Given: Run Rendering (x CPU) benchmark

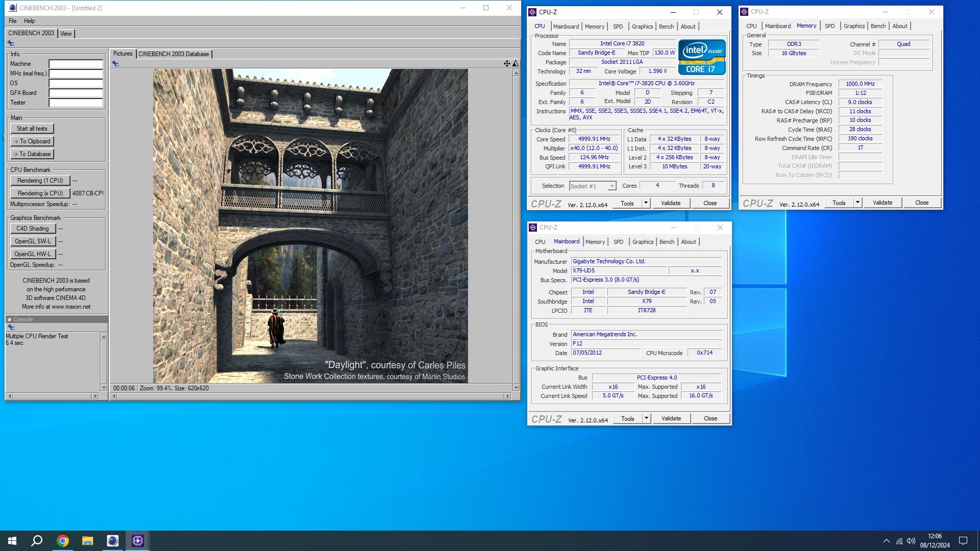Looking at the screenshot, I should (x=40, y=193).
